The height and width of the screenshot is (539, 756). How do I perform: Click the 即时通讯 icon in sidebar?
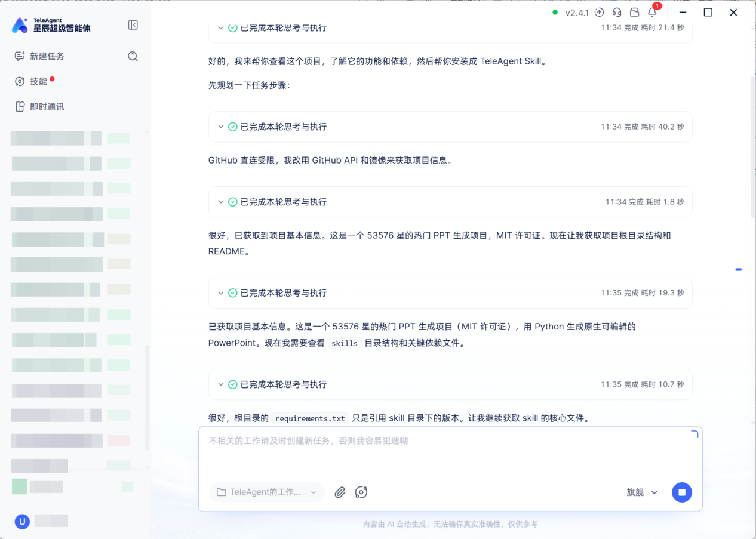tap(20, 107)
